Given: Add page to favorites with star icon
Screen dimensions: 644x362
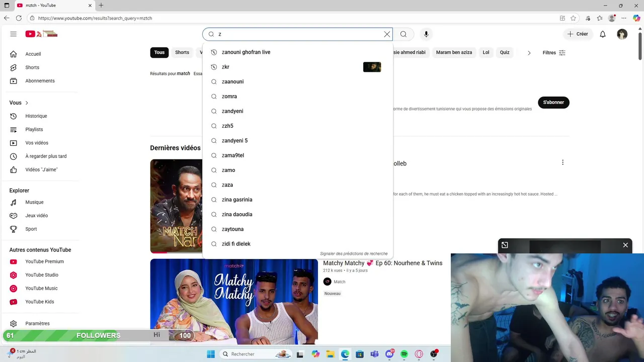Looking at the screenshot, I should click(574, 18).
